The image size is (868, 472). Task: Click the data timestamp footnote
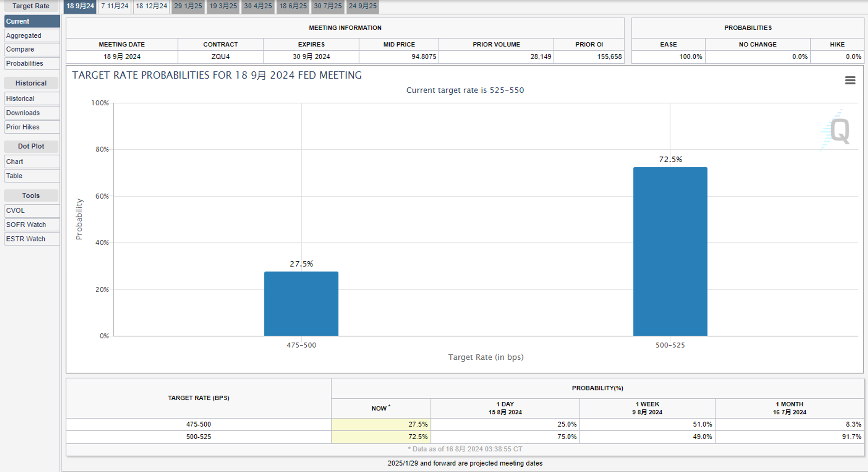[x=465, y=449]
